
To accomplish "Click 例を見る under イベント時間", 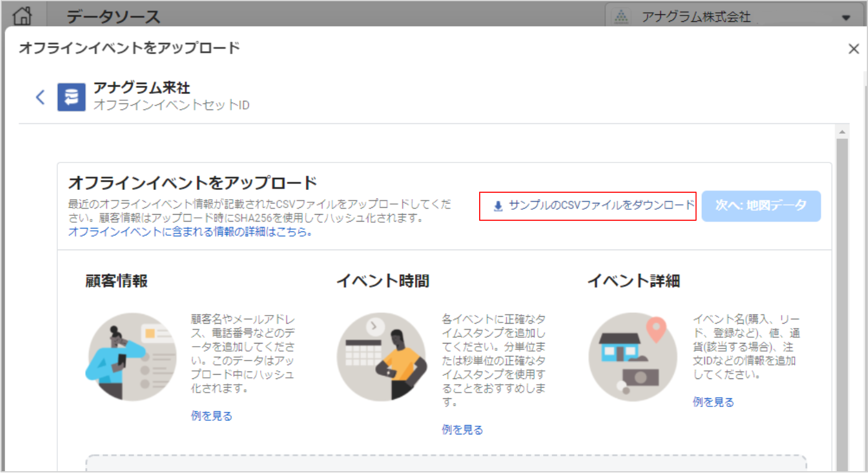I will click(x=462, y=429).
